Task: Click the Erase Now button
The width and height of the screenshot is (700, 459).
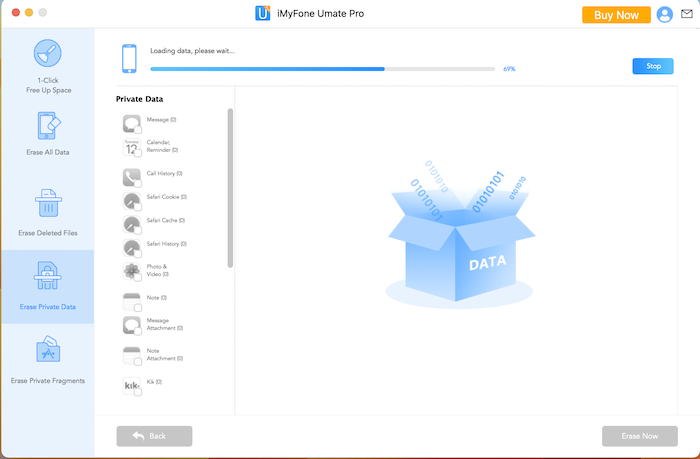Action: tap(640, 436)
